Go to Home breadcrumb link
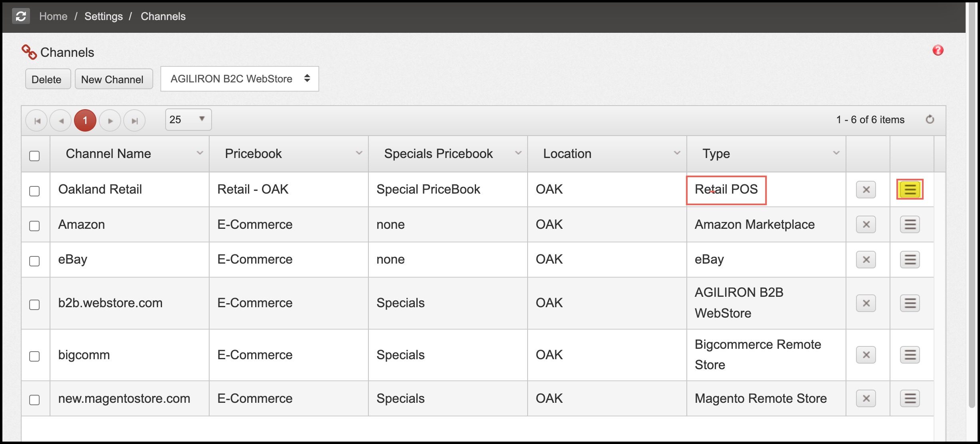Image resolution: width=980 pixels, height=444 pixels. pyautogui.click(x=53, y=16)
